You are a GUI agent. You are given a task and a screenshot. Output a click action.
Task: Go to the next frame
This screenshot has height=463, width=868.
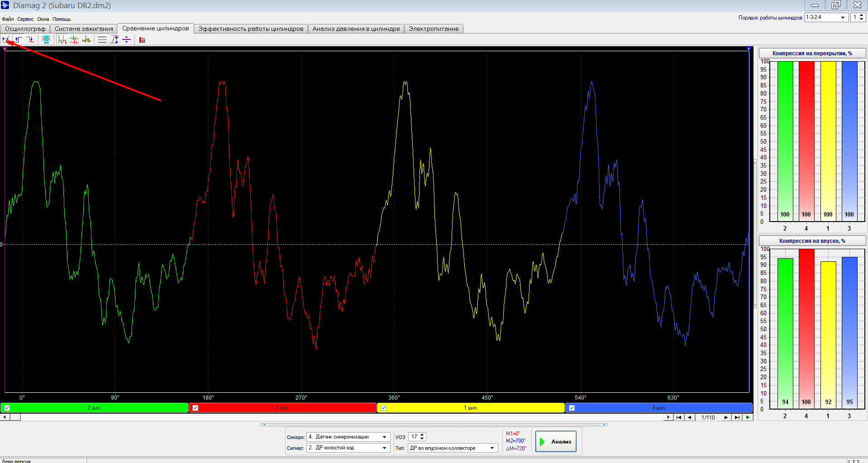[x=726, y=417]
